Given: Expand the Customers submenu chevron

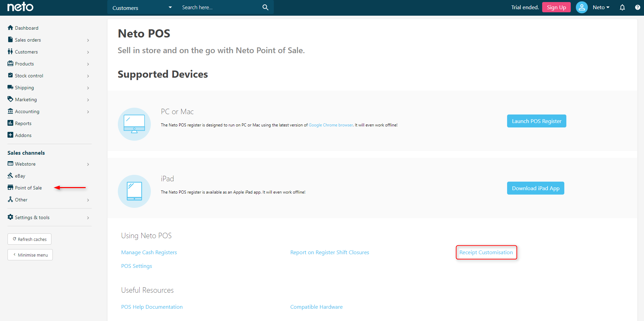Looking at the screenshot, I should point(88,52).
